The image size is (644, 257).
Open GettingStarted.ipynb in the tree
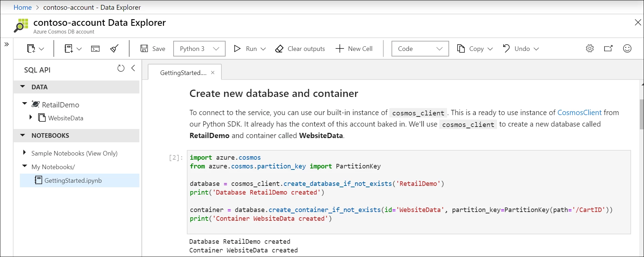(80, 181)
